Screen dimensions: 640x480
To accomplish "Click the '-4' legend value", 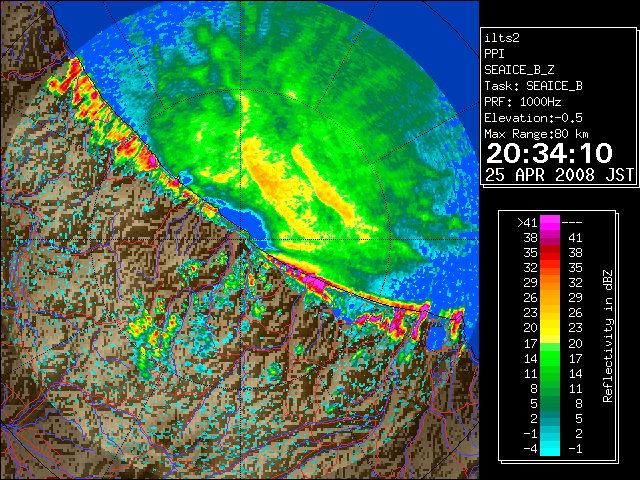I will click(x=530, y=449).
